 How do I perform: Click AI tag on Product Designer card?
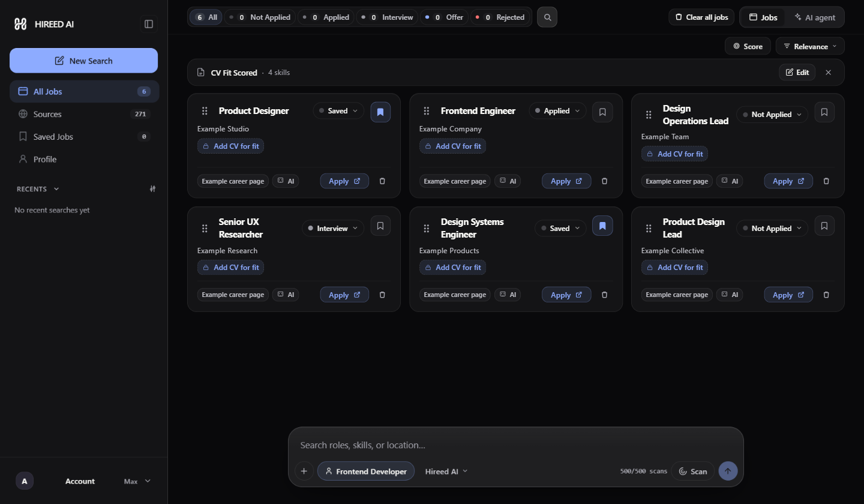click(286, 181)
